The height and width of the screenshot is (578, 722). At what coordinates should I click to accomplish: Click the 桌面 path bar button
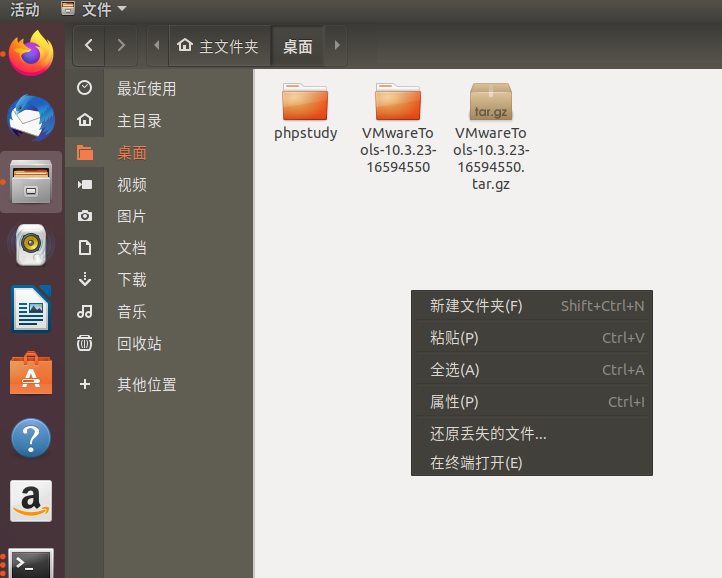click(x=297, y=46)
